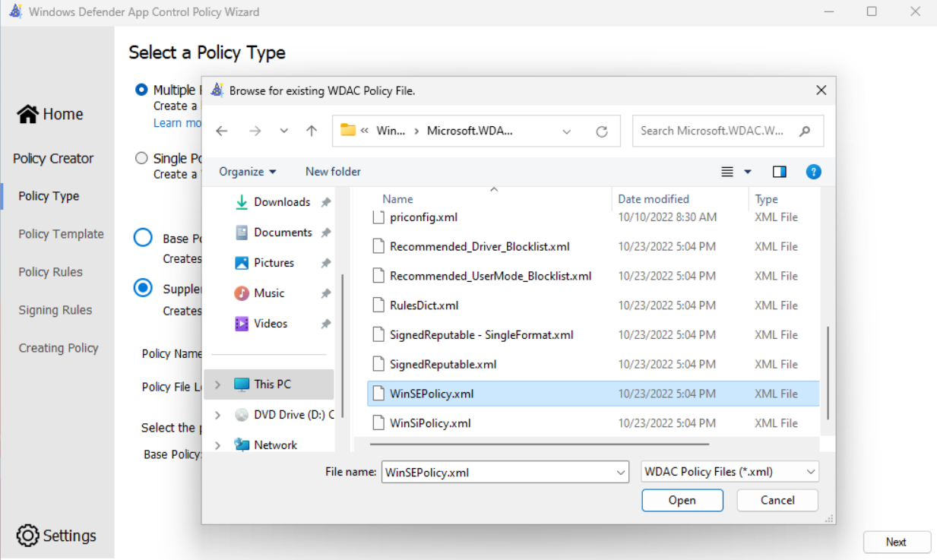Open Pictures in the navigation pane

point(274,263)
